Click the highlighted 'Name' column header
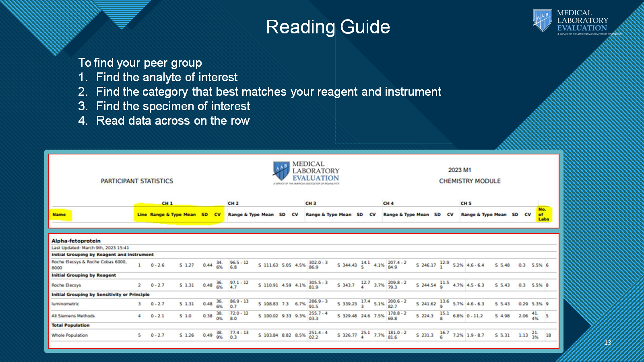This screenshot has height=362, width=644. click(x=59, y=214)
